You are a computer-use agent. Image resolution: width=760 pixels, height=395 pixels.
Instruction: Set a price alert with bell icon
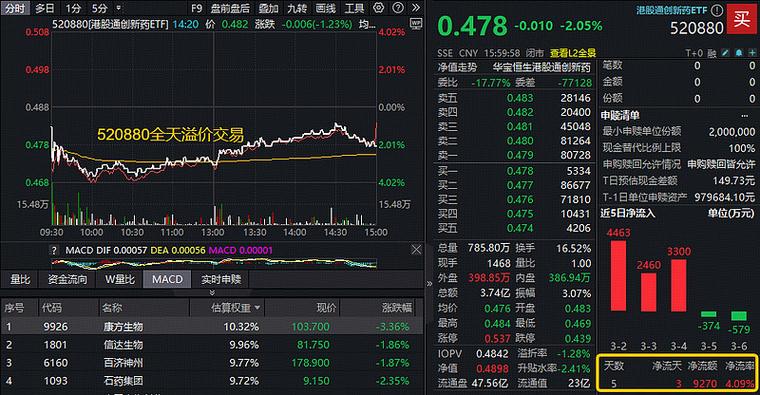click(x=739, y=53)
